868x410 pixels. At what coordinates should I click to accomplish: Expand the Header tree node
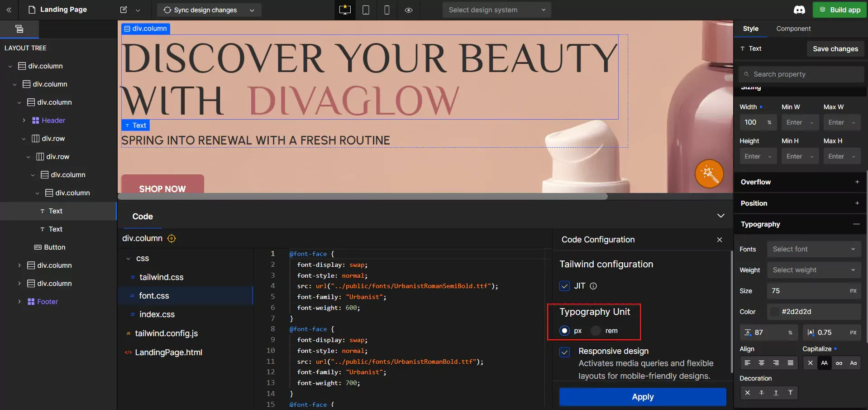point(24,120)
